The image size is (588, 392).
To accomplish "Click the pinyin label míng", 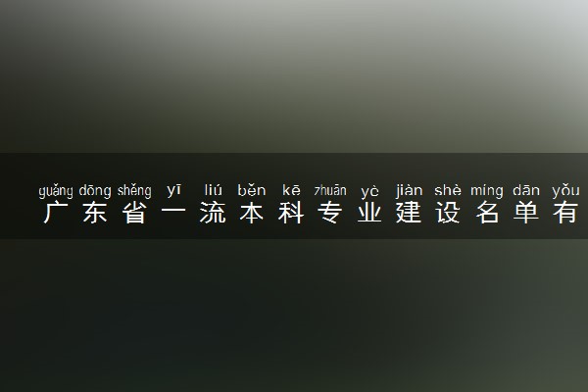I will pyautogui.click(x=487, y=190).
